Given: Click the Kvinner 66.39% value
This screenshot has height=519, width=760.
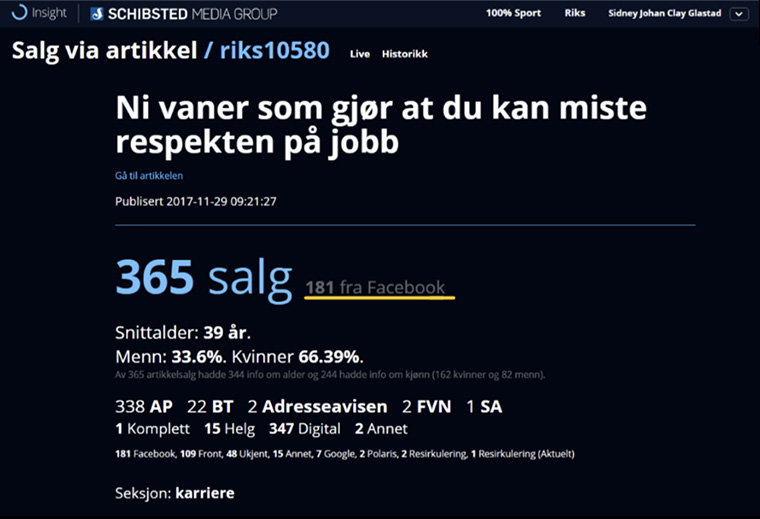Looking at the screenshot, I should pos(298,357).
